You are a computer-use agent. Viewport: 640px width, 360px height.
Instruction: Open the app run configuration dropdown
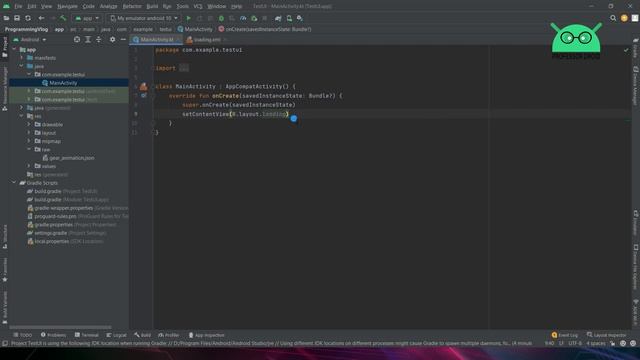[x=87, y=18]
